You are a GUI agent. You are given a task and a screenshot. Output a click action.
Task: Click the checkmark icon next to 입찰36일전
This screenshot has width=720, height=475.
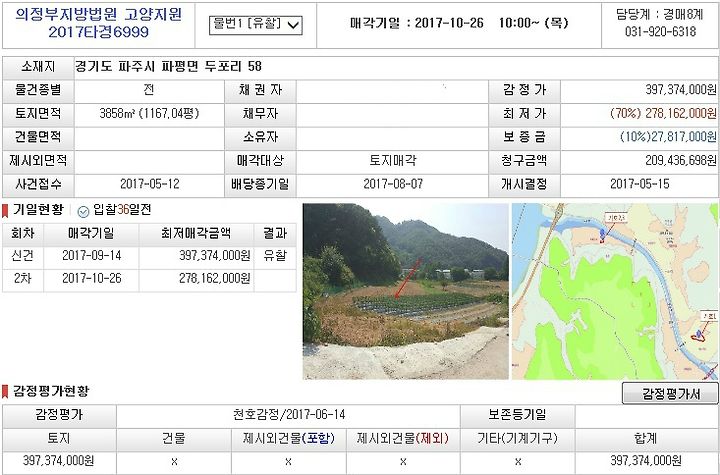pos(83,211)
